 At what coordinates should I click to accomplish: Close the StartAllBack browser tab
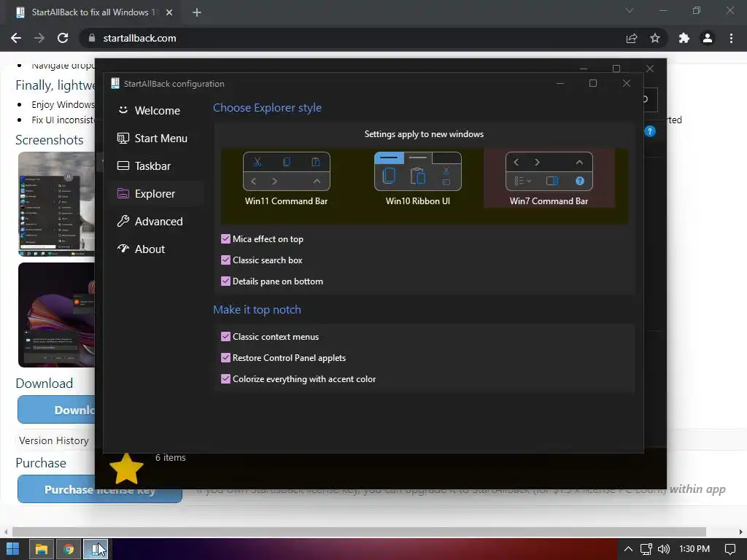click(169, 12)
